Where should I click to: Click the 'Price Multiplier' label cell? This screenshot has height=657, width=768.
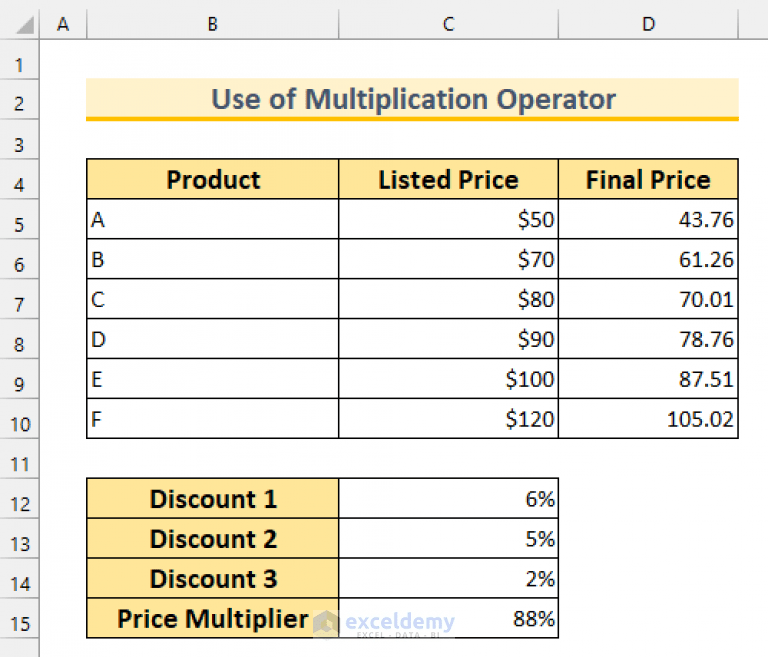[x=213, y=618]
